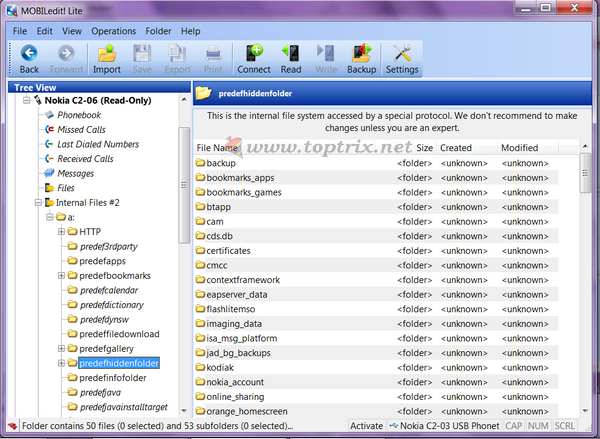
Task: Collapse the Nokia C2-06 tree node
Action: click(26, 100)
